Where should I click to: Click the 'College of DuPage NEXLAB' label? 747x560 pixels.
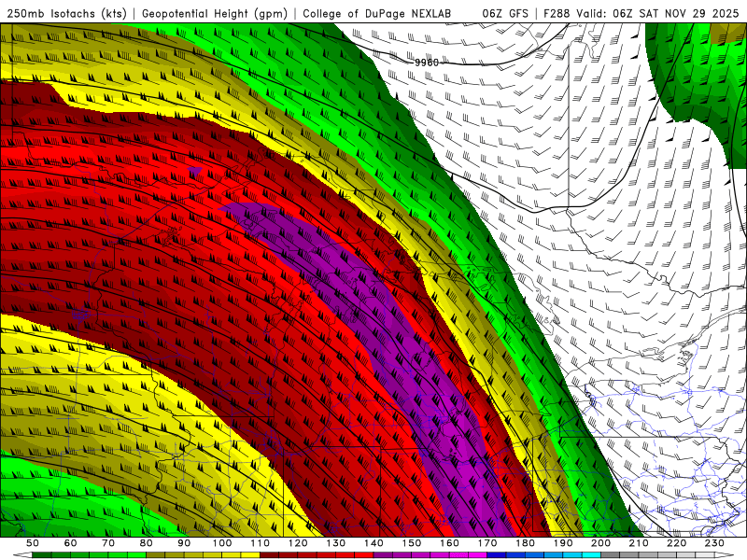376,13
